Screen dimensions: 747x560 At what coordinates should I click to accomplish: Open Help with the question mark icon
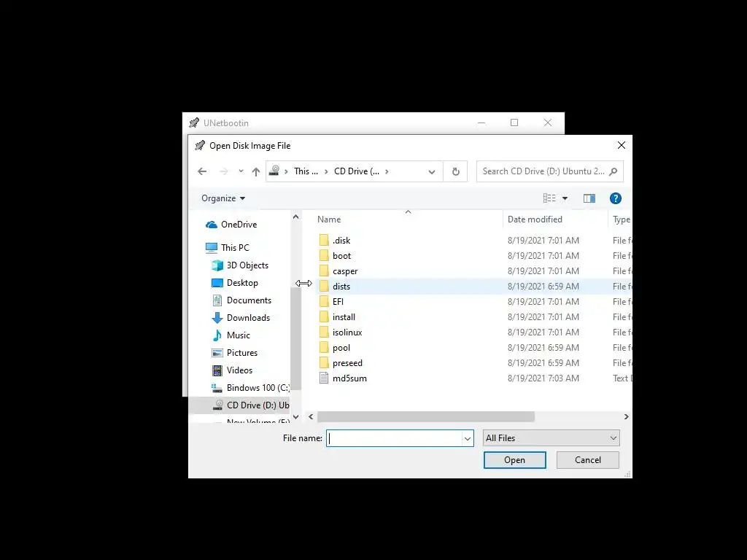tap(616, 198)
